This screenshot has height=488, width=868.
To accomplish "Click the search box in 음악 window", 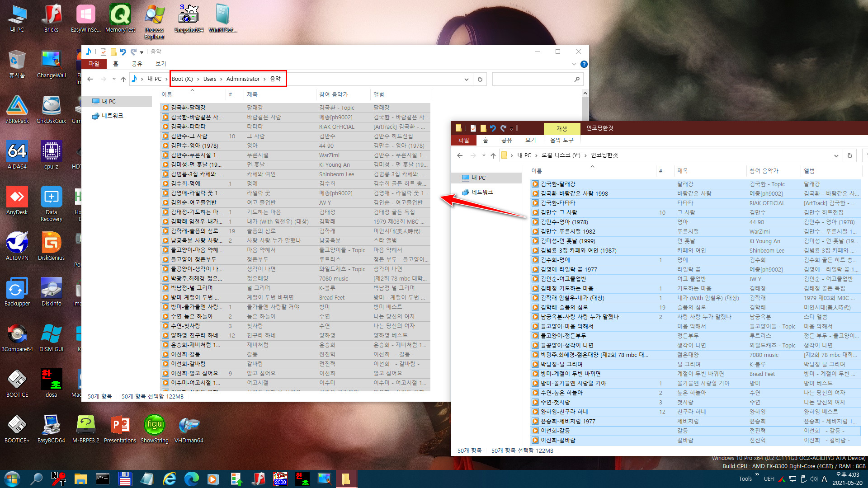I will pos(537,79).
